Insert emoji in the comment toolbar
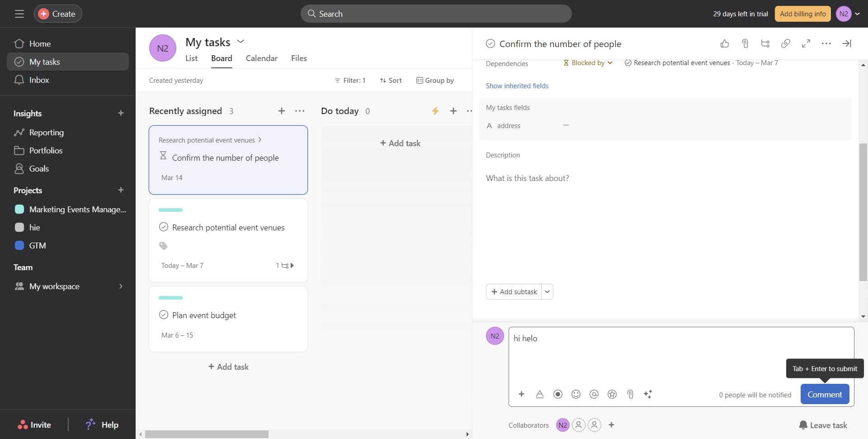This screenshot has width=868, height=439. tap(576, 394)
